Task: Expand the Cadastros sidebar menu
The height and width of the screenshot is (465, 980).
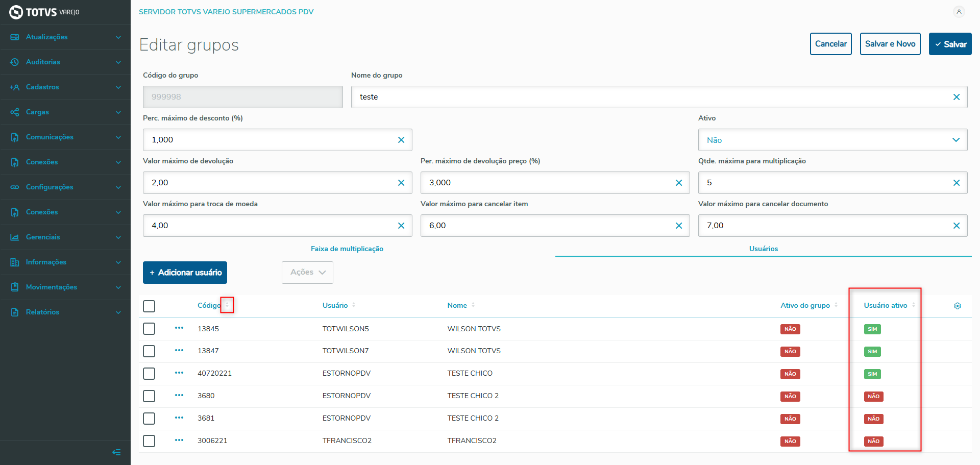Action: coord(65,87)
